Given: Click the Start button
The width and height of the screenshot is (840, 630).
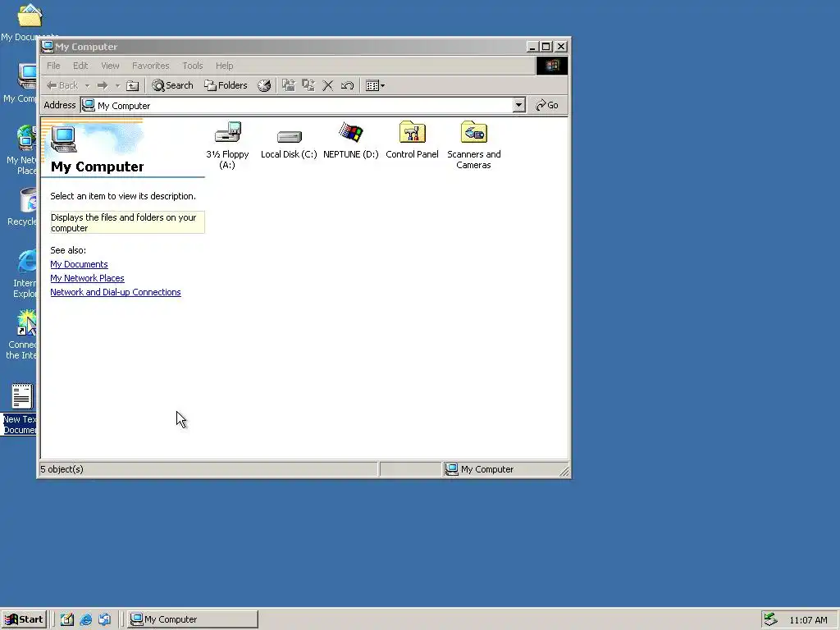Looking at the screenshot, I should [24, 619].
